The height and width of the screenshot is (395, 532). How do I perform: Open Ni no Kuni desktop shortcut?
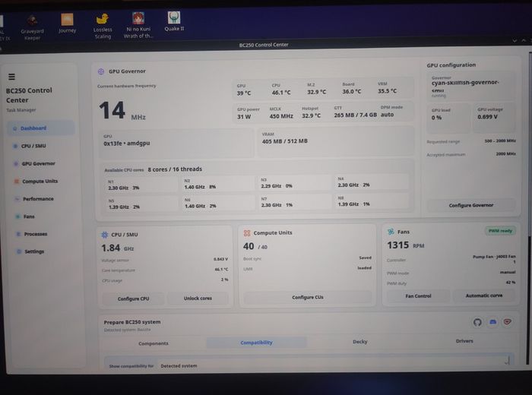[x=138, y=25]
